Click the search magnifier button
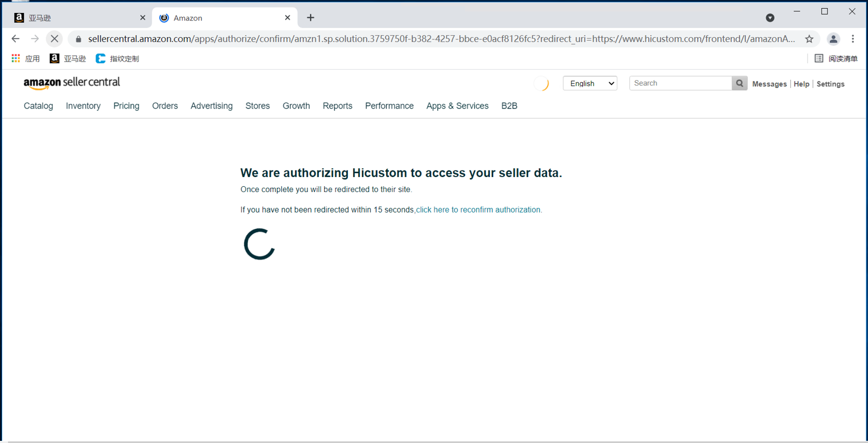This screenshot has width=868, height=443. click(x=739, y=83)
